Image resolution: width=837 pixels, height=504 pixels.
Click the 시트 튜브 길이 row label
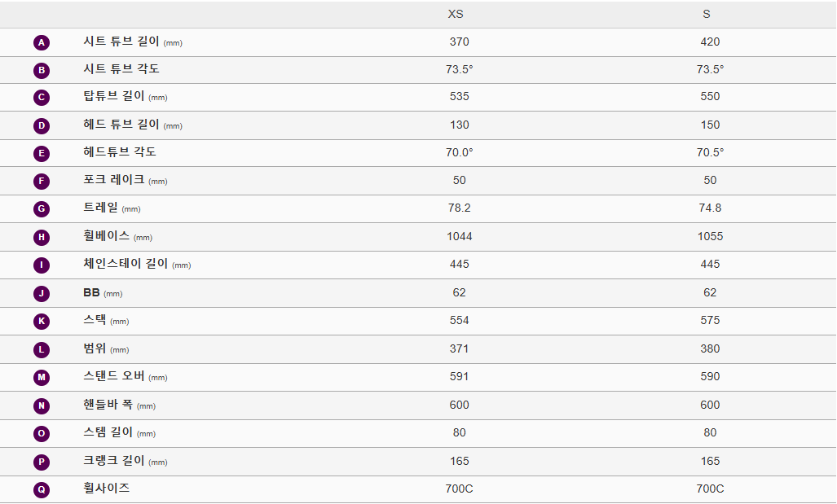pos(121,42)
